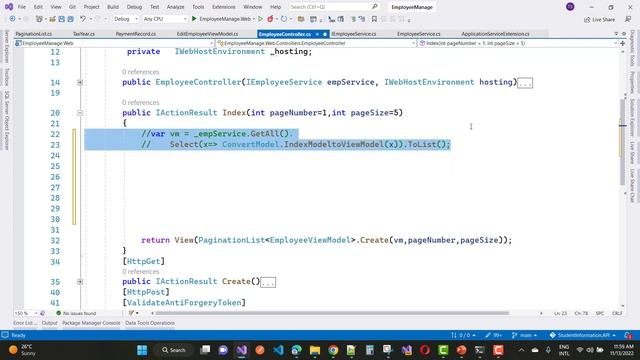Open VS Code from the taskbar
640x360 pixels.
278,350
